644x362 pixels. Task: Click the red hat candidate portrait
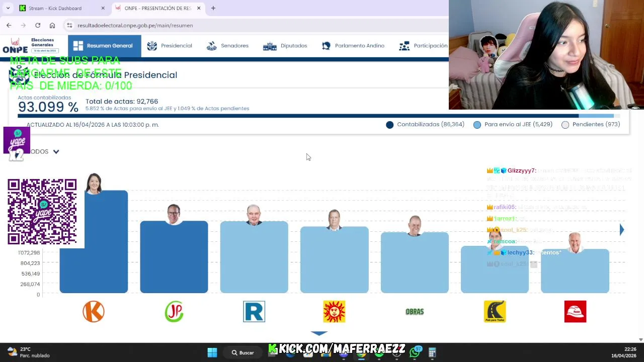point(575,243)
